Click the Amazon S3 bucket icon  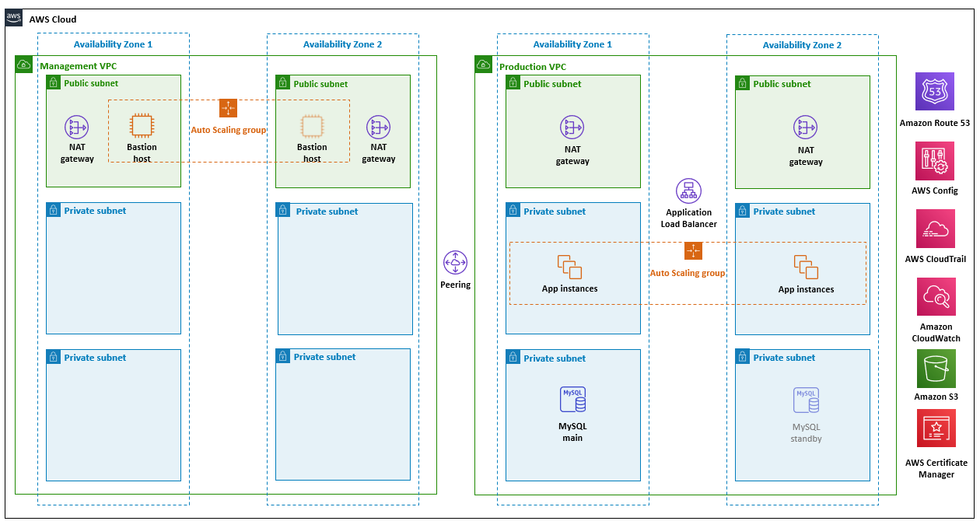pos(935,369)
